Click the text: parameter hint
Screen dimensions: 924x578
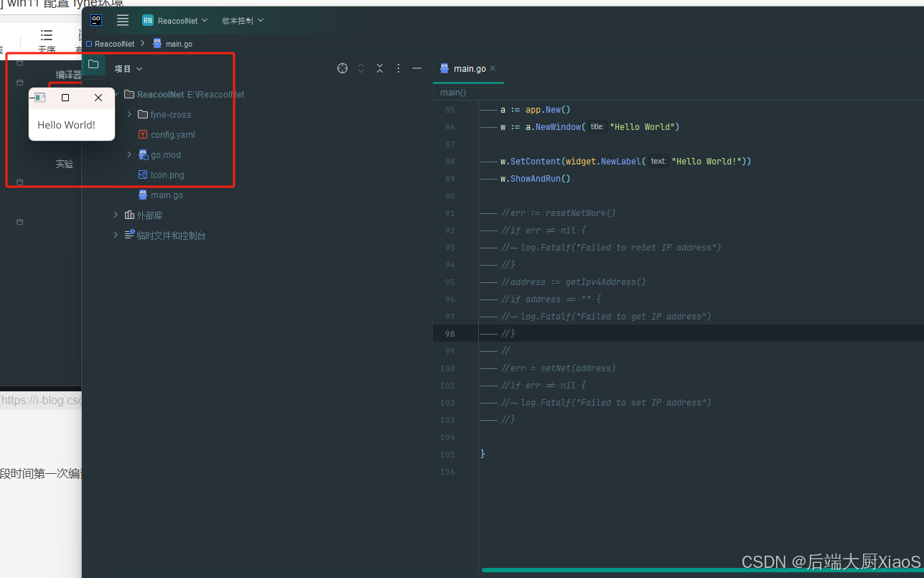pyautogui.click(x=658, y=162)
